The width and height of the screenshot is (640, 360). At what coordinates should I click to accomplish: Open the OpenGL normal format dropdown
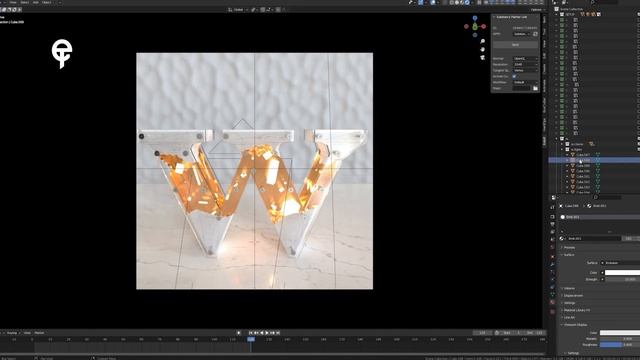(525, 59)
